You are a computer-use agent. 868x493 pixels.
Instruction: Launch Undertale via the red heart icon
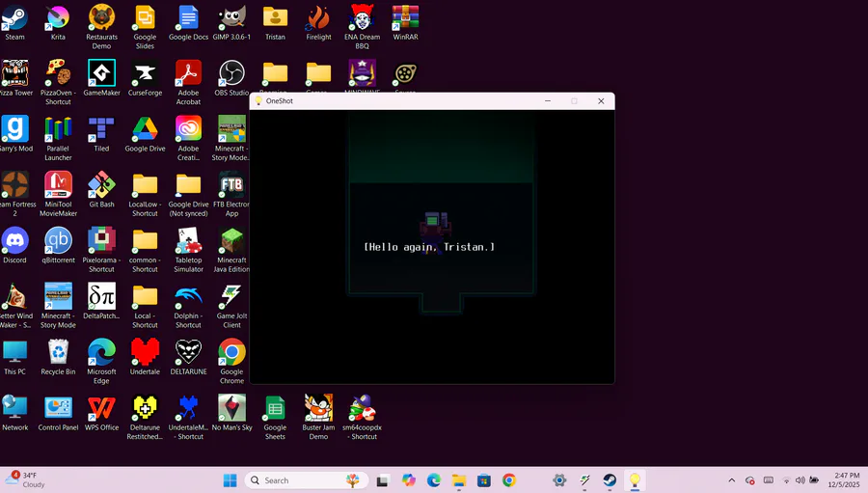coord(145,357)
